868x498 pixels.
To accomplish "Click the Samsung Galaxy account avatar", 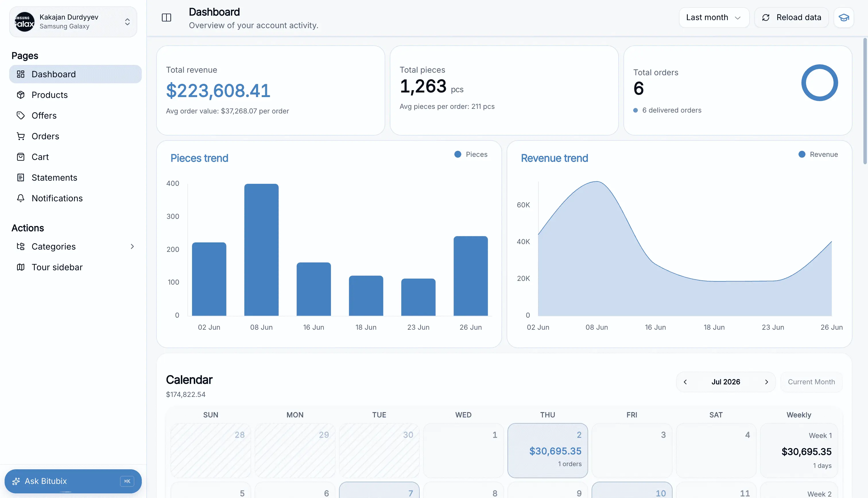I will (x=25, y=22).
